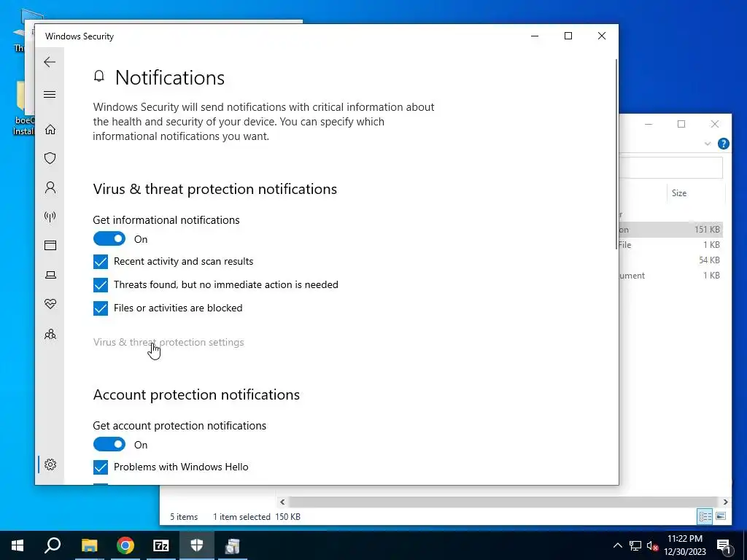Open the hamburger navigation menu

coord(50,94)
